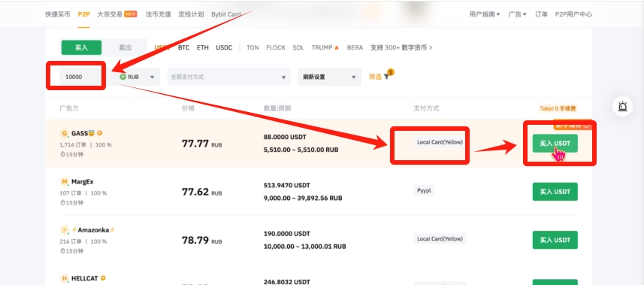This screenshot has width=644, height=285.
Task: Select ETH coin tab
Action: 202,47
